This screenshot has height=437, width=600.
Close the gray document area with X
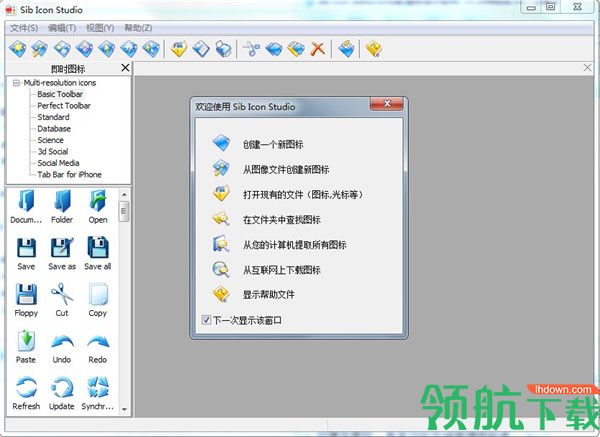tap(587, 68)
